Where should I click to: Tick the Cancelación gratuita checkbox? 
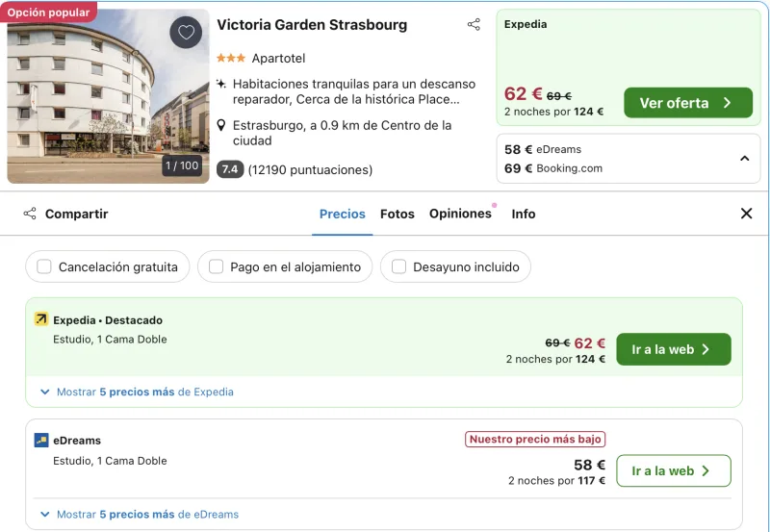44,266
